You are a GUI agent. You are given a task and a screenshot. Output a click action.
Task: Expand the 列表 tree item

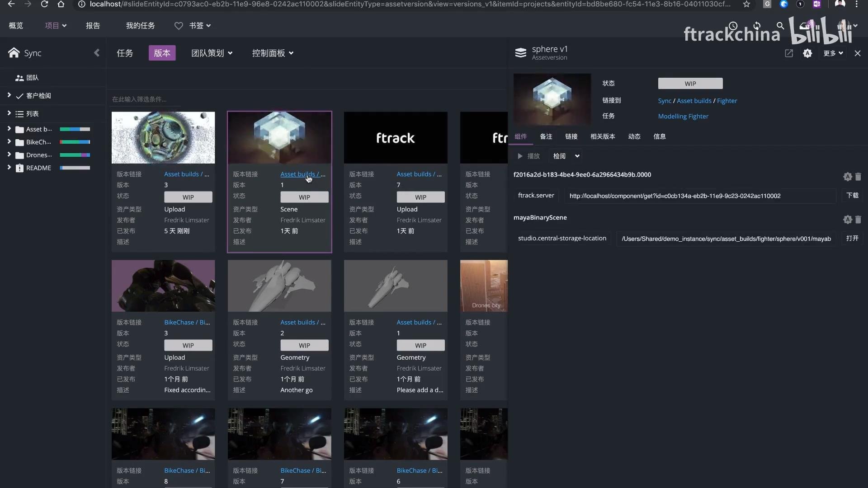click(x=9, y=113)
